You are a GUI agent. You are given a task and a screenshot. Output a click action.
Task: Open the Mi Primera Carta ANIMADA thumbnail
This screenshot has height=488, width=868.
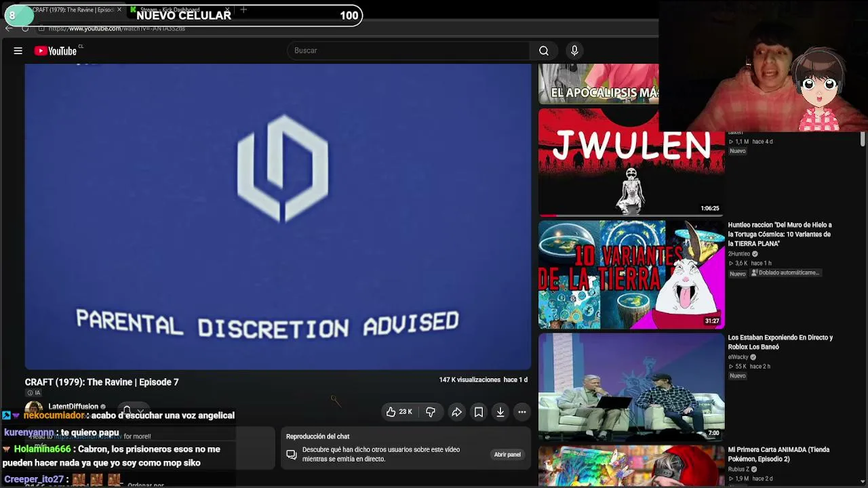coord(631,466)
